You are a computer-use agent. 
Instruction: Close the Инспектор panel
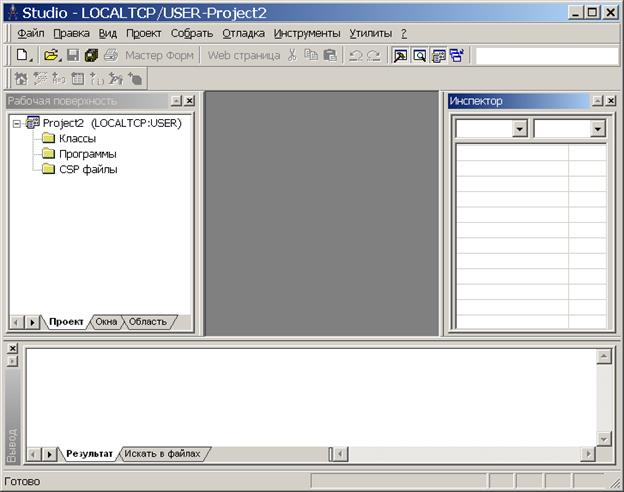pos(610,101)
